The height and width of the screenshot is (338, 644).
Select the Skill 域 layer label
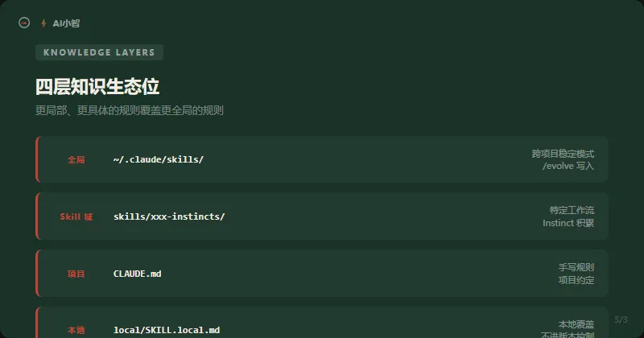click(x=76, y=216)
